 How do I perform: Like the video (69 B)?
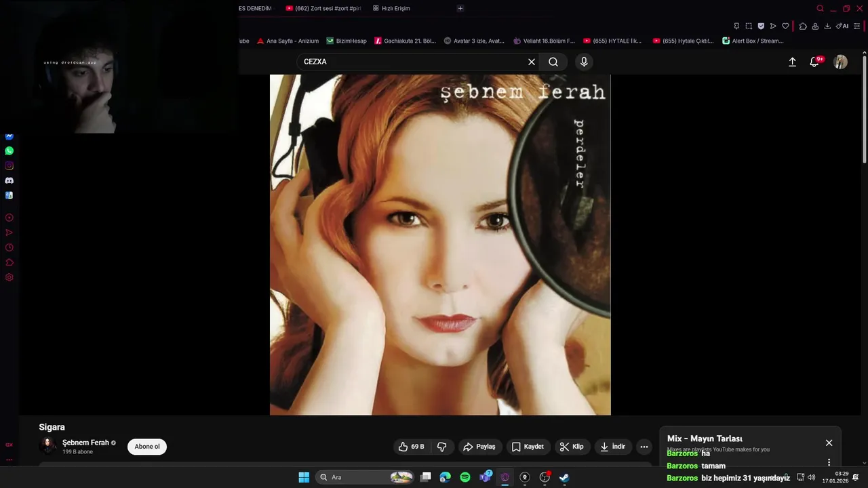coord(412,447)
